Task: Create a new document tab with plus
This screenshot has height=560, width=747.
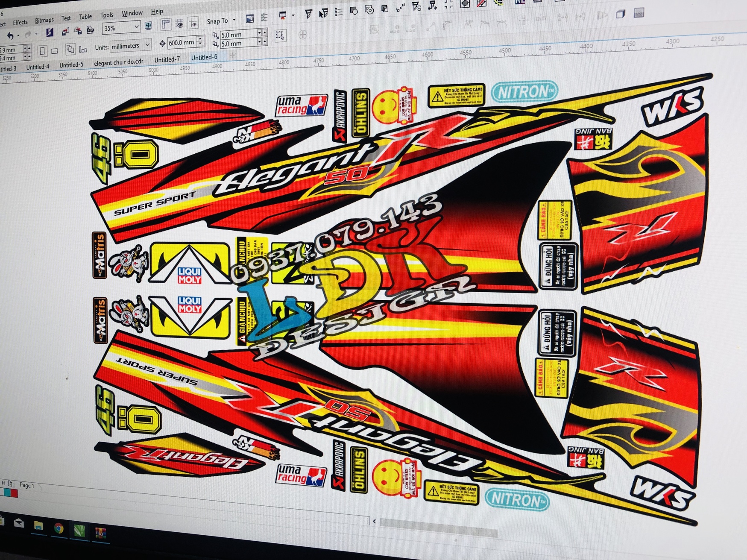Action: (x=232, y=55)
